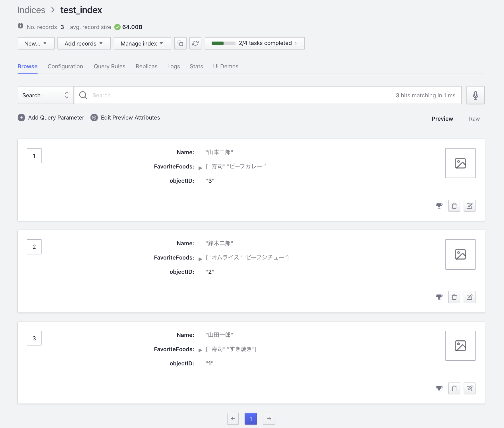This screenshot has height=428, width=504.
Task: Select the Preview display mode
Action: (442, 118)
